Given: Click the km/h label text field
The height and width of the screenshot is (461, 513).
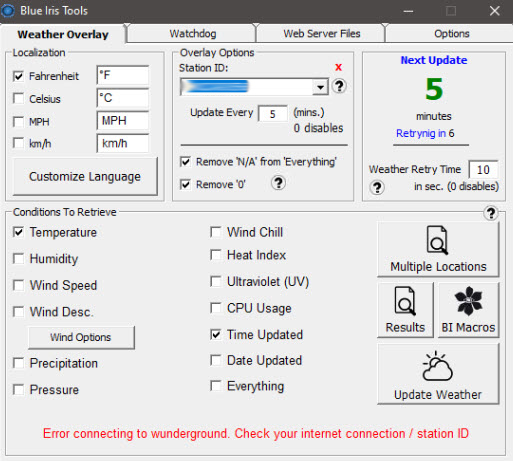Looking at the screenshot, I should tap(123, 143).
